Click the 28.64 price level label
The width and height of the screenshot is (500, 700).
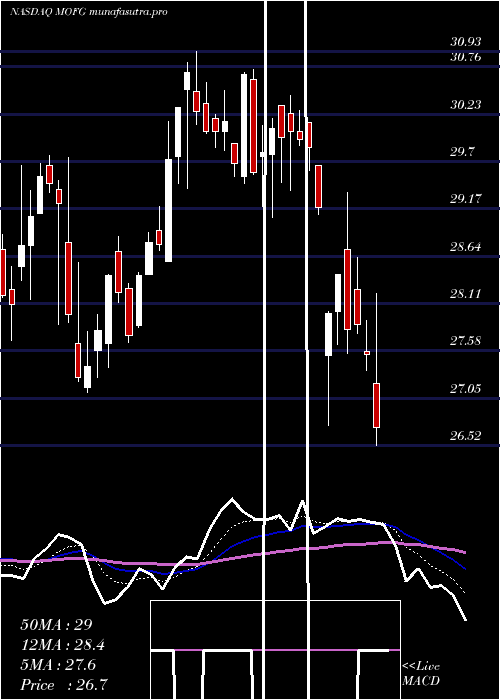pyautogui.click(x=466, y=247)
